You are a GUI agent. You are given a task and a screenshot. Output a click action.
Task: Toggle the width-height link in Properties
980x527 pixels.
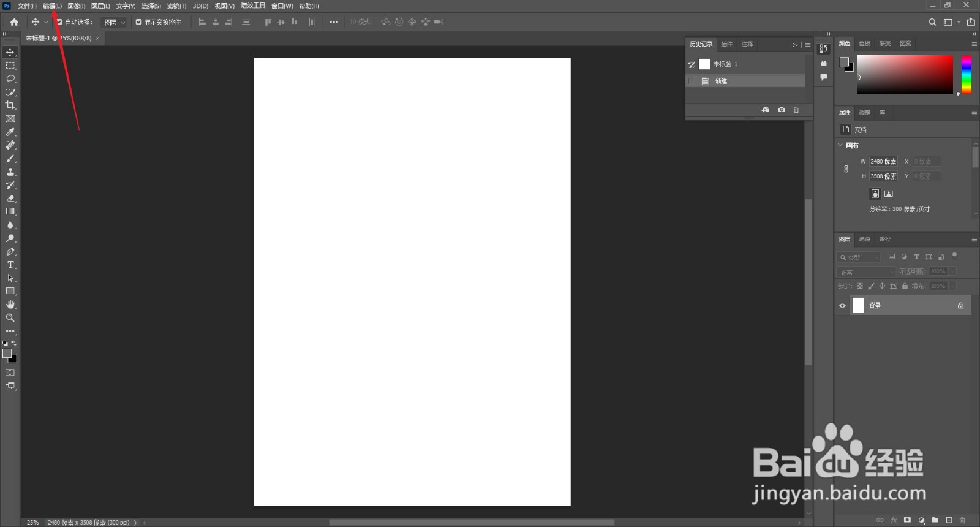click(x=846, y=169)
